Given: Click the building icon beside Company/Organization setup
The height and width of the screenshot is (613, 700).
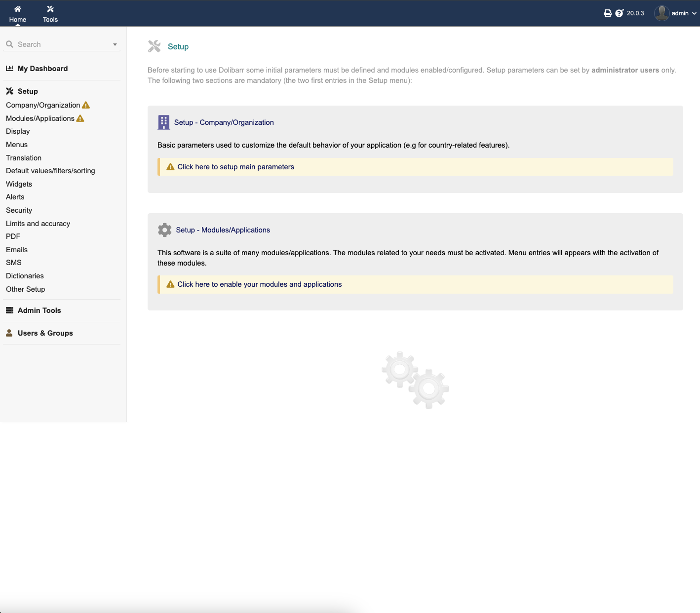Looking at the screenshot, I should [163, 122].
